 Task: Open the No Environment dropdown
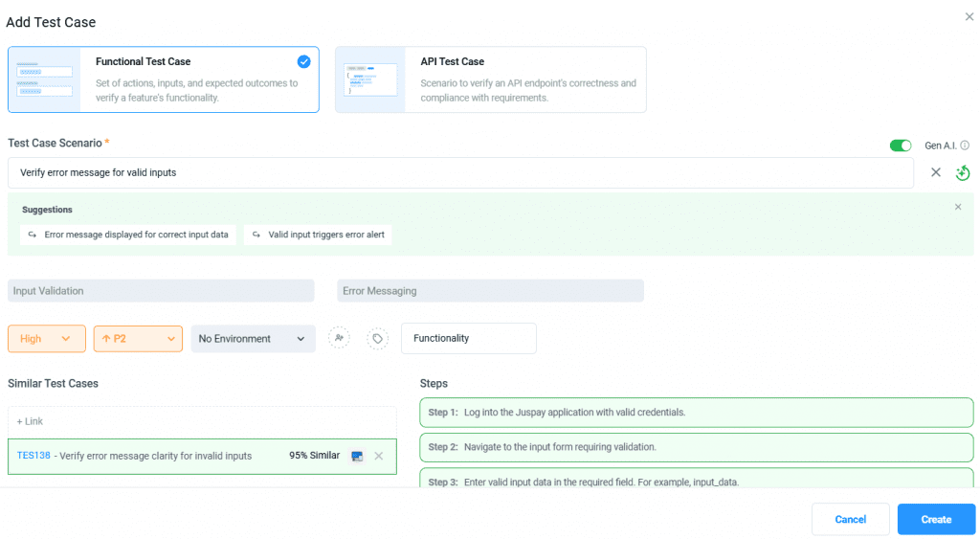click(253, 338)
